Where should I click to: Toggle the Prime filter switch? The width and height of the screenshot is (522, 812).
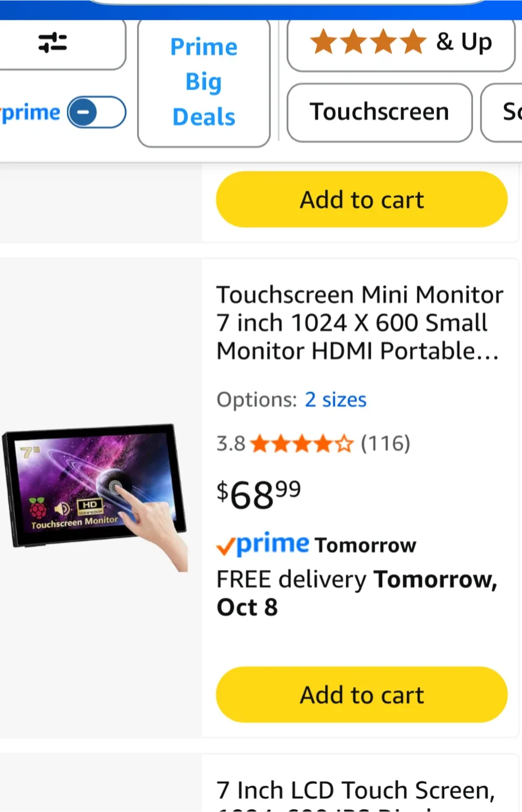pos(96,112)
